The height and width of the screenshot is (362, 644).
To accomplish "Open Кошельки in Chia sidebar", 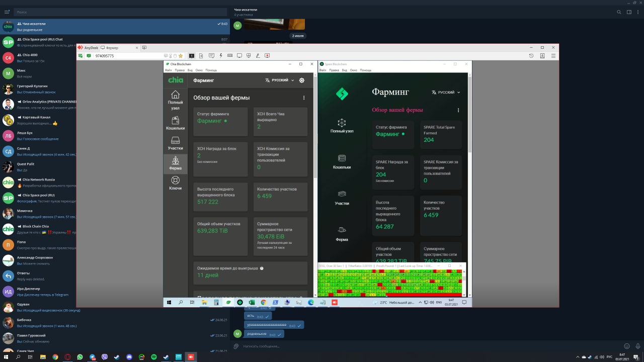I will tap(175, 123).
